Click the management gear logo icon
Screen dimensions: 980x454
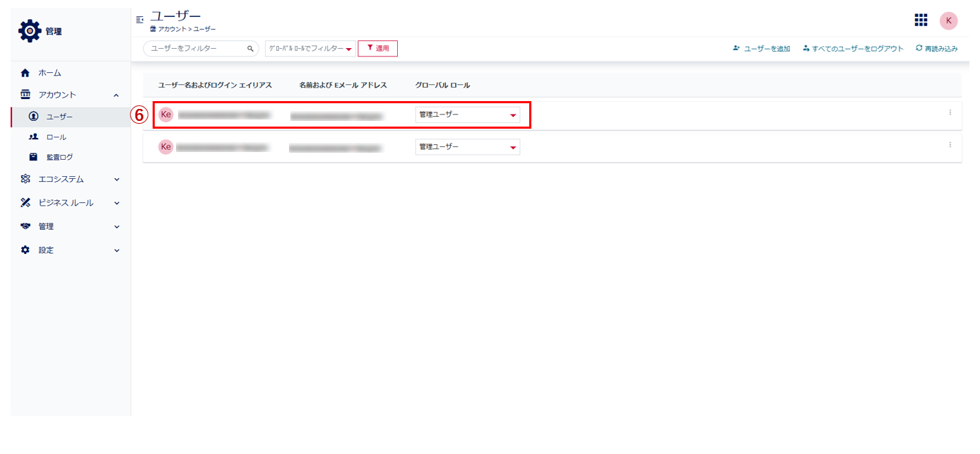pyautogui.click(x=30, y=31)
